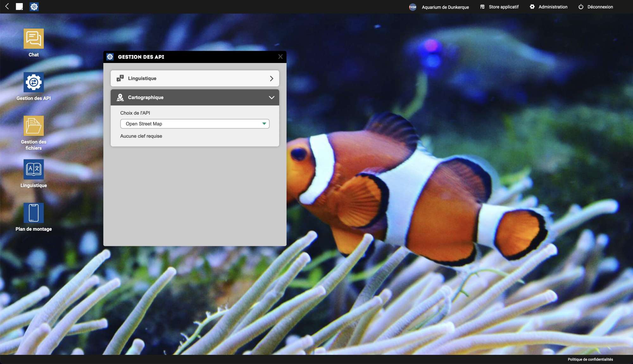Open the Plan de montage phone icon
Screen dimensions: 633x364
point(34,213)
